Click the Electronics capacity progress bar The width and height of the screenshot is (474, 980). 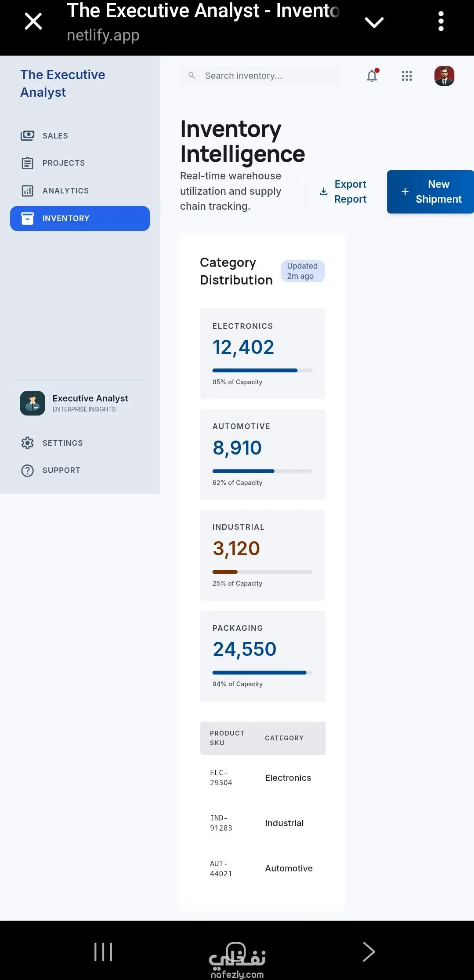pyautogui.click(x=262, y=371)
